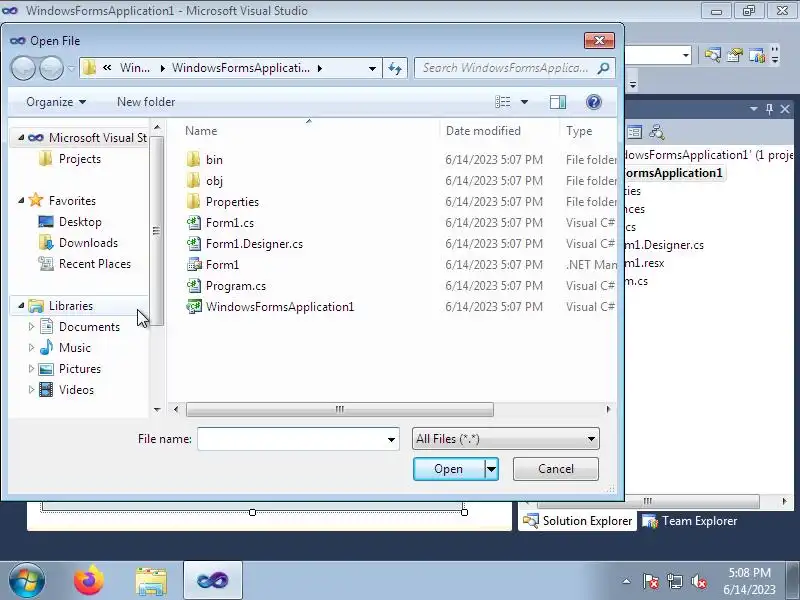Select the WindowsFormsApplication1 project file
Viewport: 800px width, 600px height.
coord(280,307)
